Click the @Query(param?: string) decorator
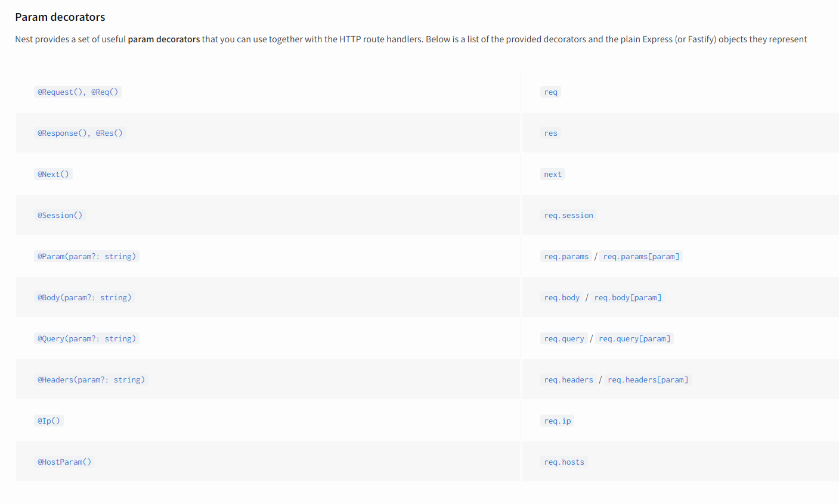This screenshot has height=504, width=839. coord(87,338)
